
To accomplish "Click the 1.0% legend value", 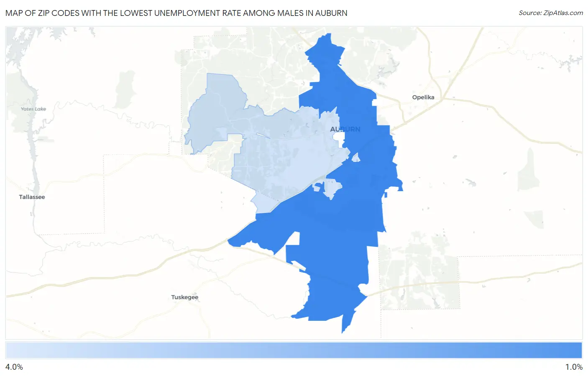I will 574,367.
